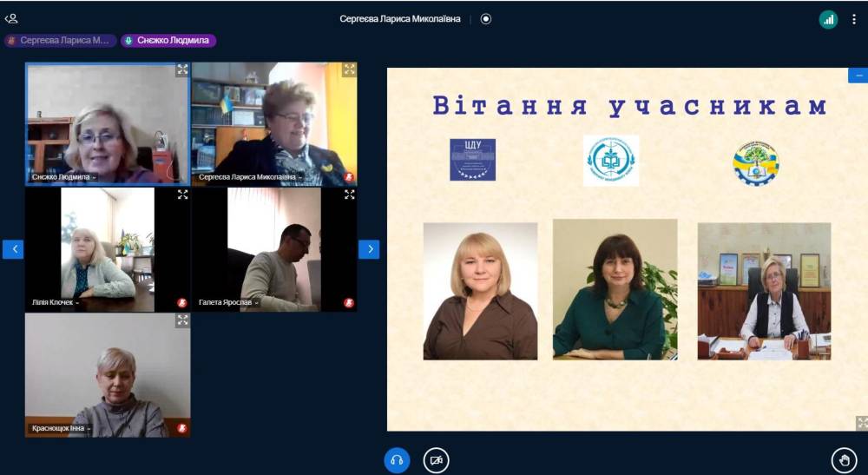Select Сергеєва Лариса muted talking chip
The height and width of the screenshot is (475, 868).
click(x=60, y=40)
